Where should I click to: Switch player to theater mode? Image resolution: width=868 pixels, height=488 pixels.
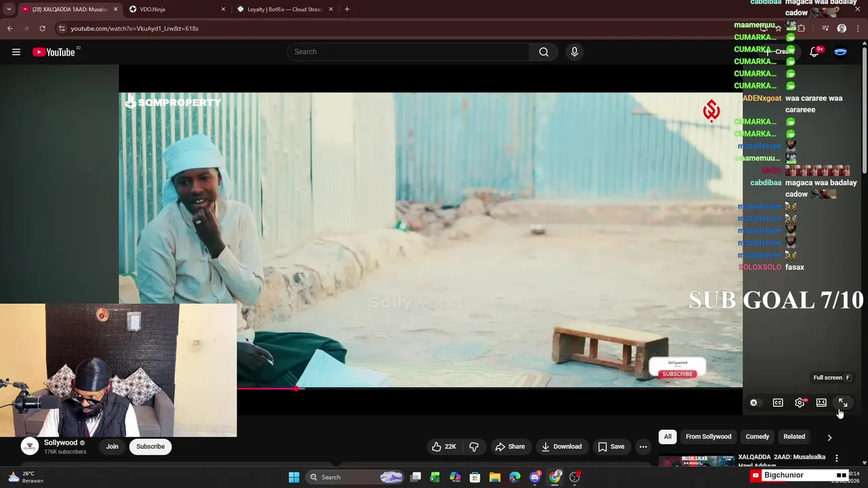click(x=821, y=403)
